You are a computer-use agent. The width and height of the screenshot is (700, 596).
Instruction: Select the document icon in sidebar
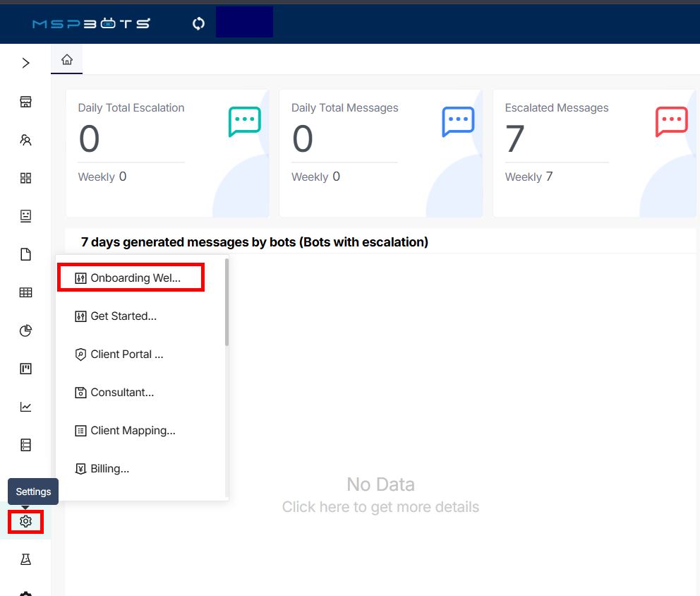pos(25,254)
